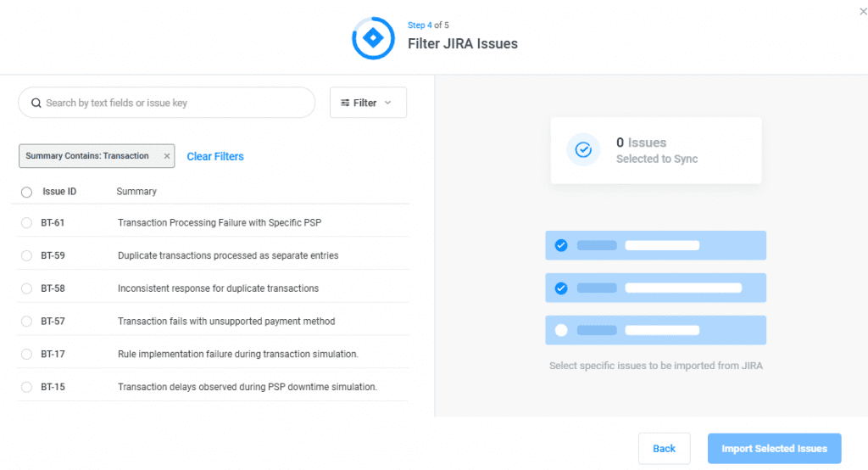Viewport: 868px width, 470px height.
Task: Click the Issue ID column header
Action: [59, 192]
